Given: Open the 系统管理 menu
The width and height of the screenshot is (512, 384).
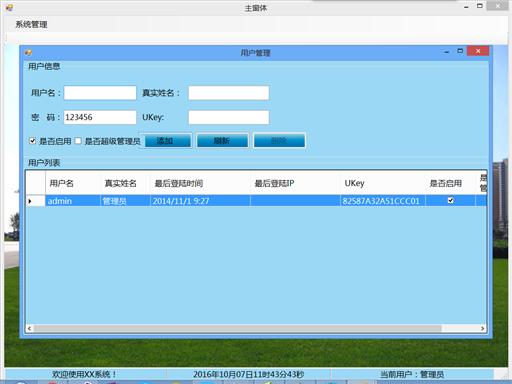Looking at the screenshot, I should [x=31, y=24].
